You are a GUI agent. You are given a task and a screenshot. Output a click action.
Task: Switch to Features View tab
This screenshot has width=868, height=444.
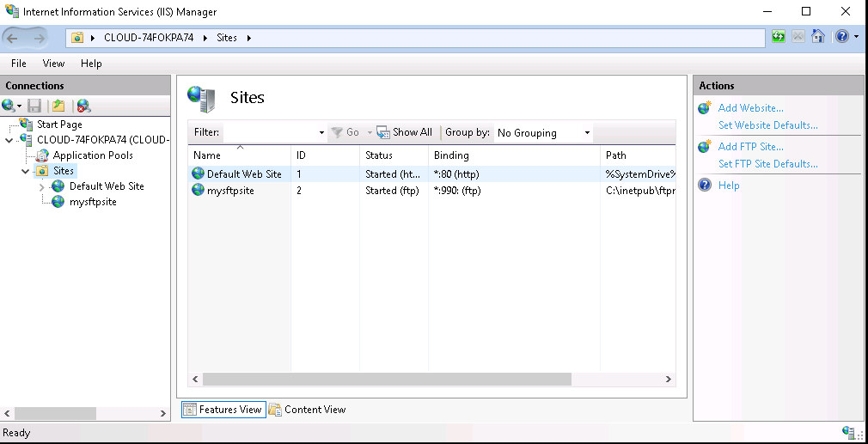point(223,410)
